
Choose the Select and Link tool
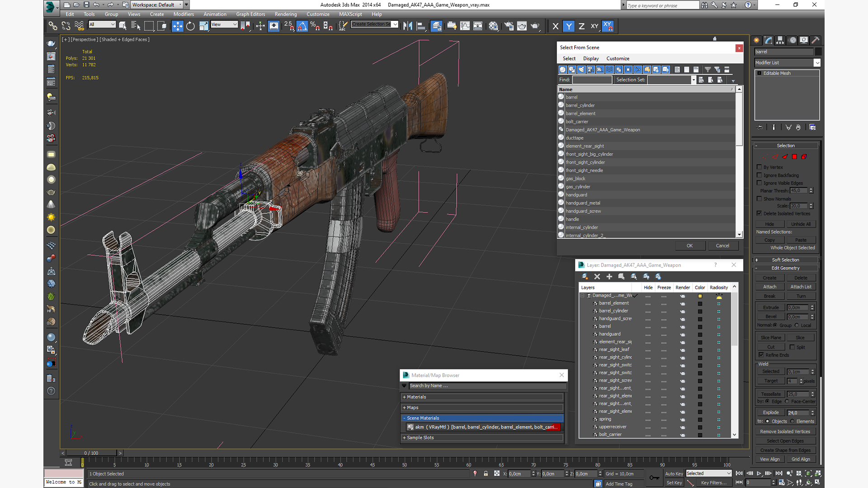pyautogui.click(x=53, y=26)
